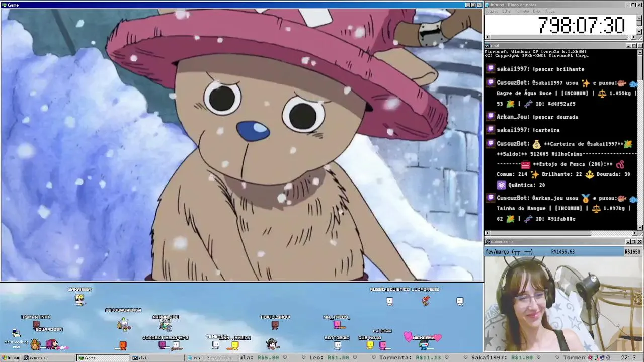Image resolution: width=644 pixels, height=362 pixels.
Task: Click the scroll right arrow in Bloco de notas
Action: (x=634, y=37)
